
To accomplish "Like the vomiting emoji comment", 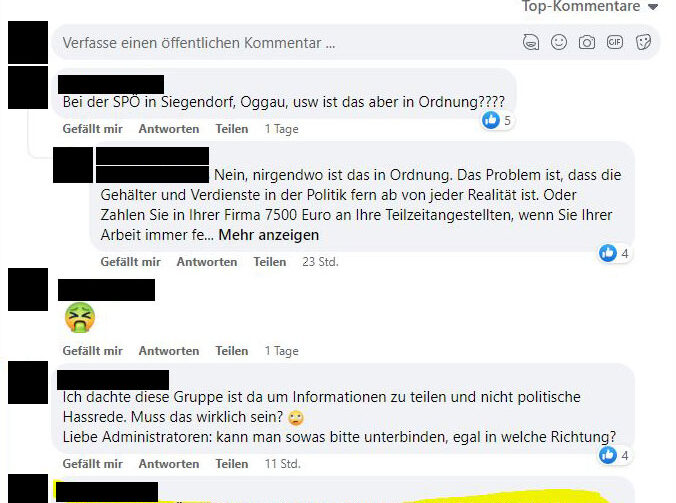I will [92, 351].
